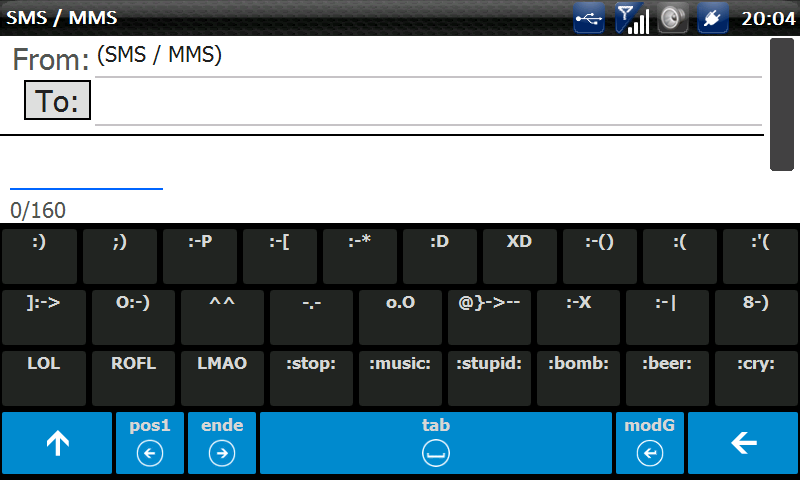800x480 pixels.
Task: Insert the -.- smiley
Action: point(311,317)
